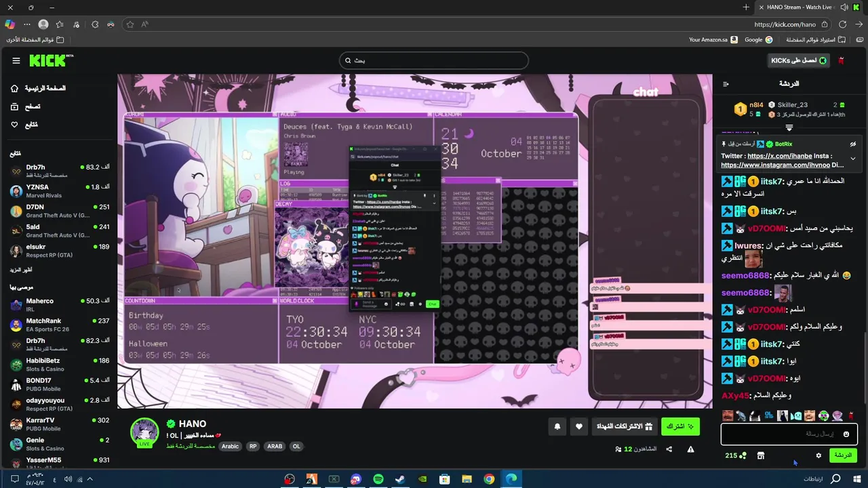Open the Kick hamburger sidebar menu
Image resolution: width=868 pixels, height=488 pixels.
16,61
